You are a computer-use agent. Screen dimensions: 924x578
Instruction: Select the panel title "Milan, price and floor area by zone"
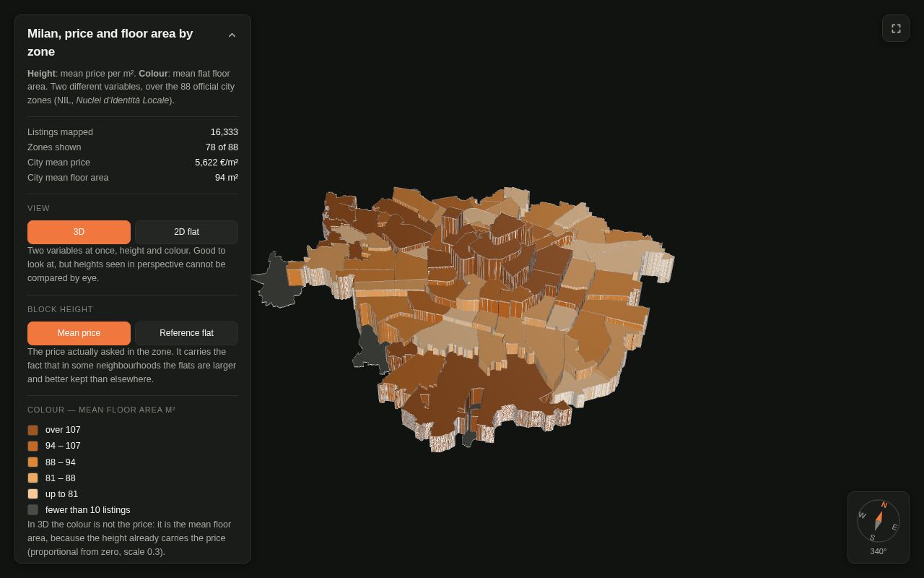(x=110, y=43)
